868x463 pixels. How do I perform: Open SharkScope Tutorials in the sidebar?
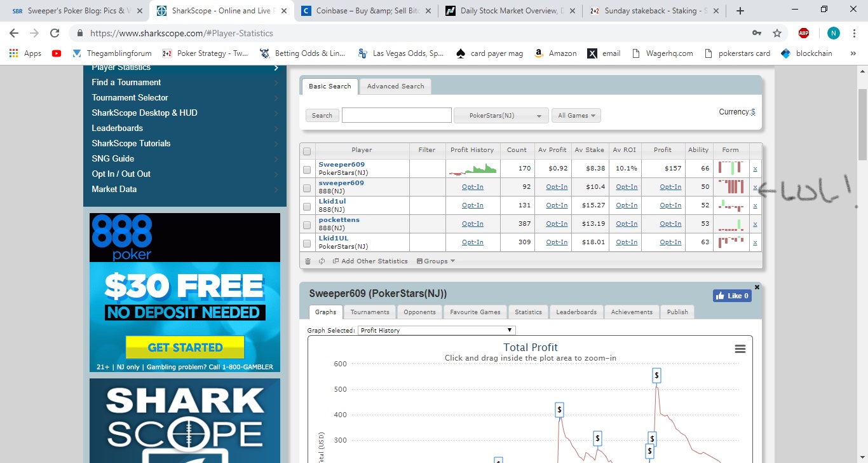(131, 143)
